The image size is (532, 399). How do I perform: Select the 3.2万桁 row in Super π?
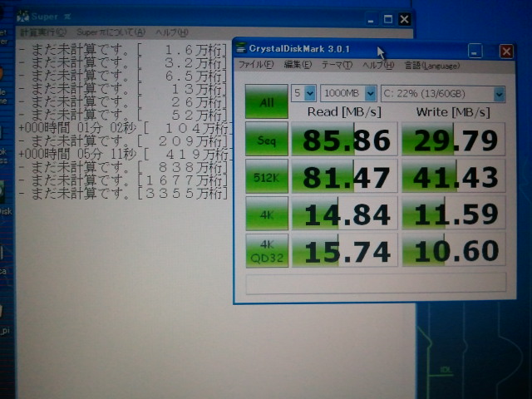[x=123, y=63]
